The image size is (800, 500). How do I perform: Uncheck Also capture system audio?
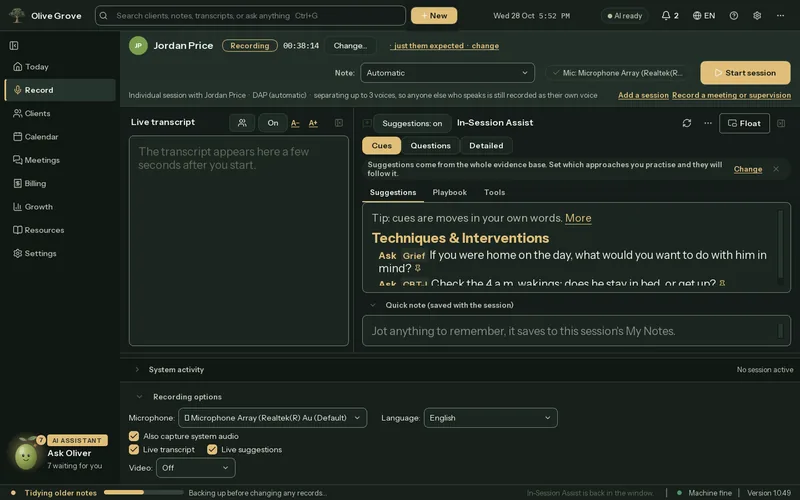click(x=134, y=436)
